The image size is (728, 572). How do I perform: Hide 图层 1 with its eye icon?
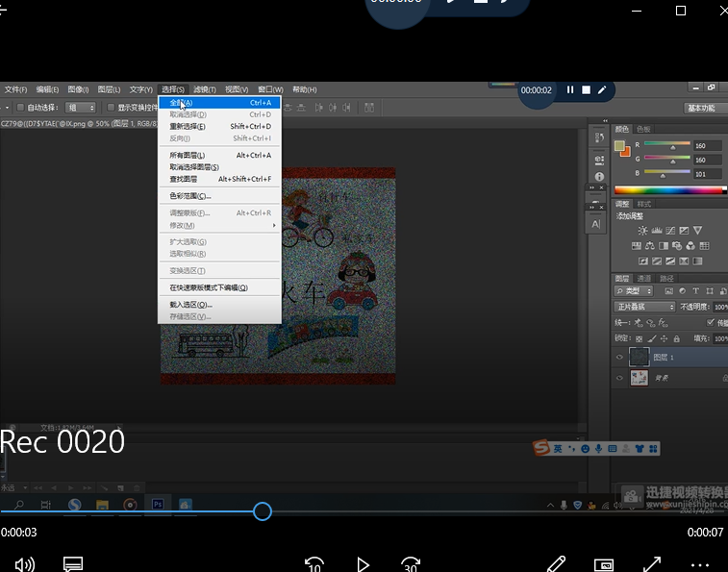pyautogui.click(x=619, y=357)
